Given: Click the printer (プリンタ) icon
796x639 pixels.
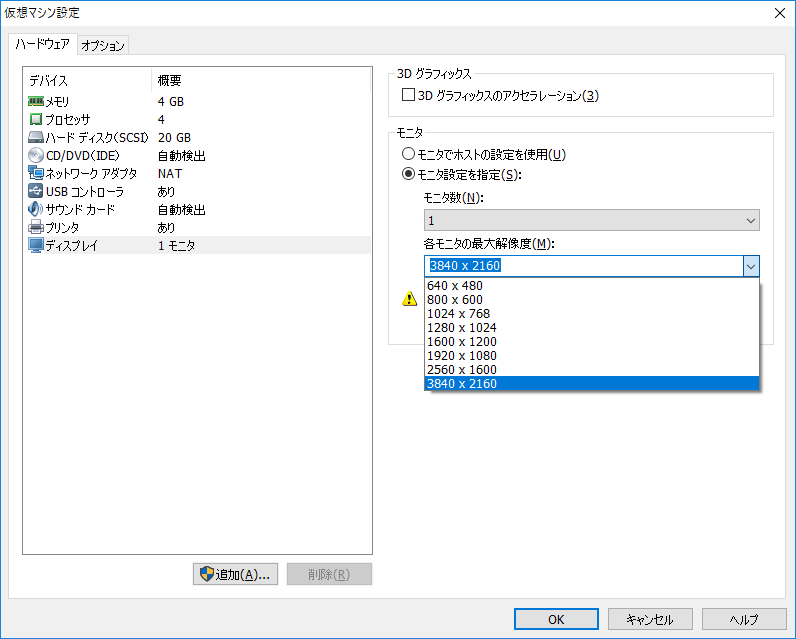Looking at the screenshot, I should [x=36, y=227].
